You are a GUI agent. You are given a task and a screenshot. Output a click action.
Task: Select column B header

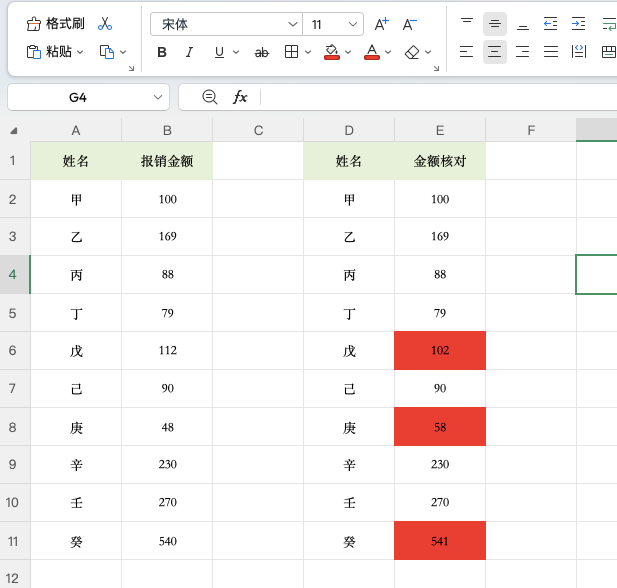coord(167,130)
